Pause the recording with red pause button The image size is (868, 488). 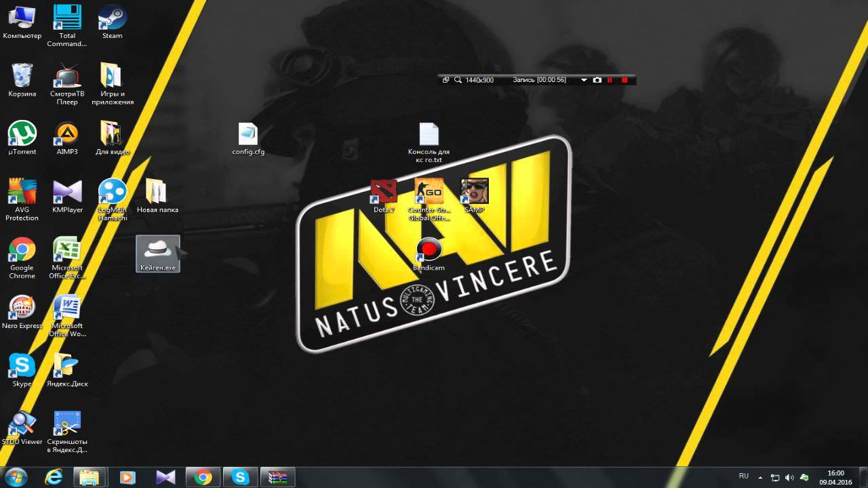pyautogui.click(x=610, y=80)
